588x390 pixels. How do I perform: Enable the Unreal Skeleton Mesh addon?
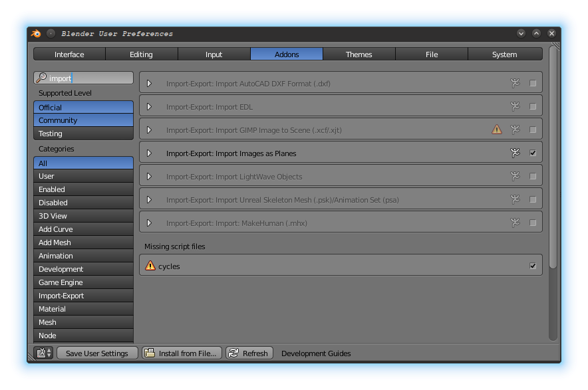[533, 199]
